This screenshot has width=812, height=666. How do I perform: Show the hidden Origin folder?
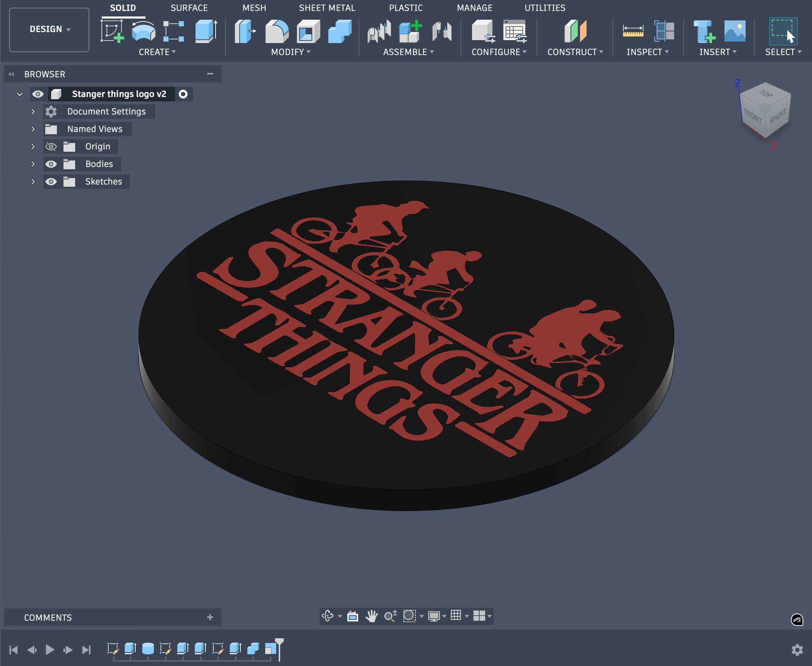coord(51,146)
